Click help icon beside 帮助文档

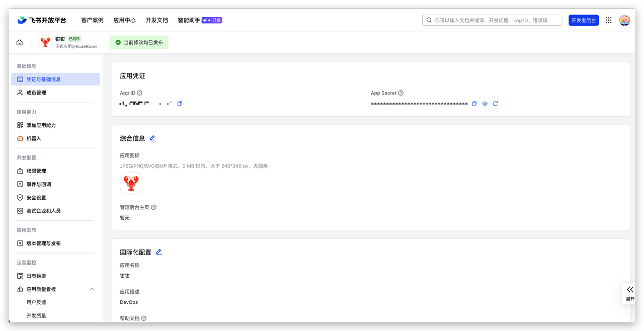[144, 318]
